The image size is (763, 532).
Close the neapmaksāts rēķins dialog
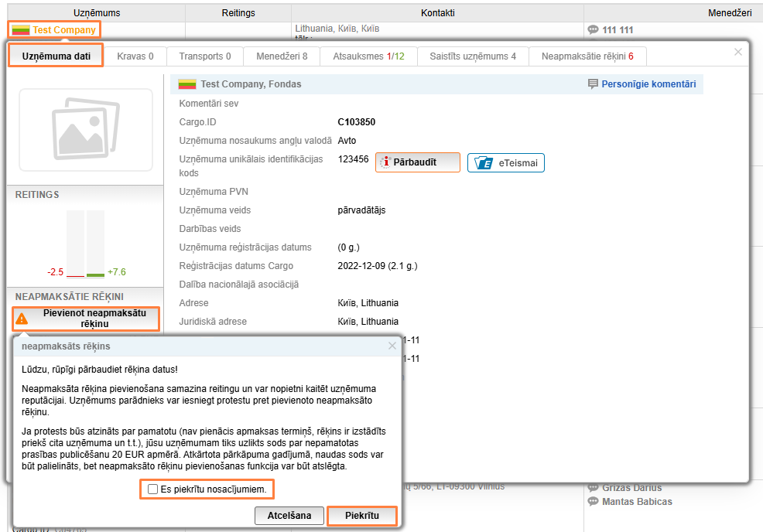pos(392,346)
